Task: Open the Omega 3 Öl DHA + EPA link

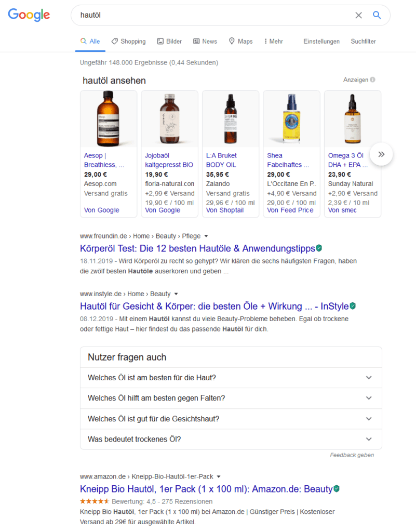Action: tap(348, 160)
